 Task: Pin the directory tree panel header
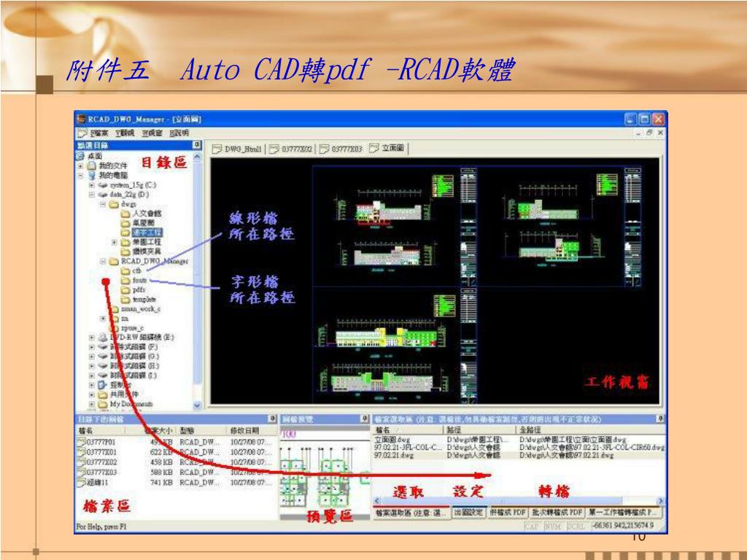(x=196, y=145)
